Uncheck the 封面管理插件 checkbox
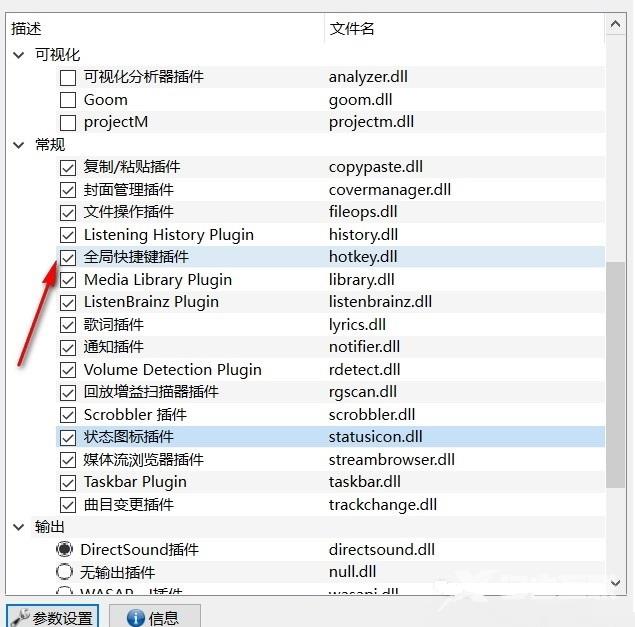 point(68,190)
